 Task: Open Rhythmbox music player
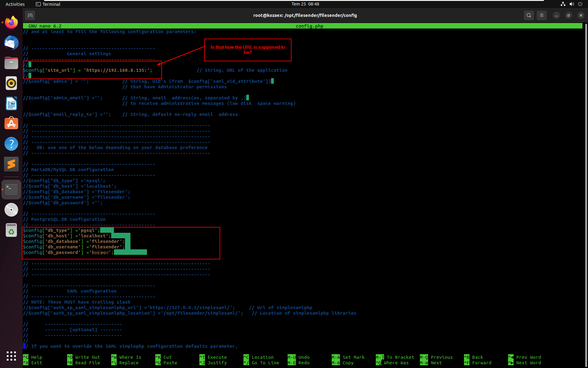coord(11,83)
